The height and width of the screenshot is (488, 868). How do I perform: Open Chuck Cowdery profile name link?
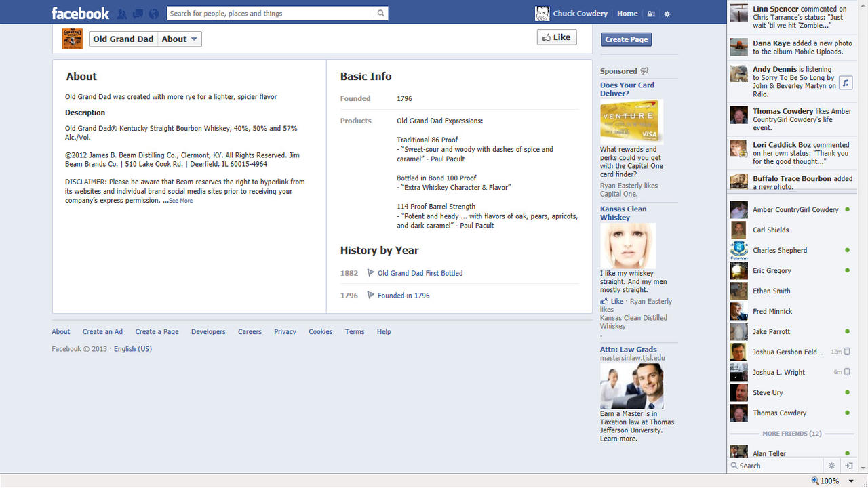(580, 14)
